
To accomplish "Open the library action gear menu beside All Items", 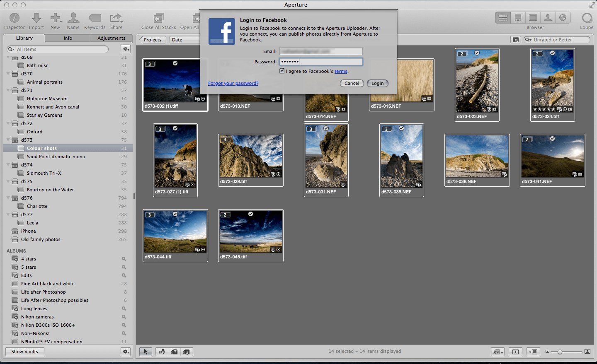I will point(126,49).
